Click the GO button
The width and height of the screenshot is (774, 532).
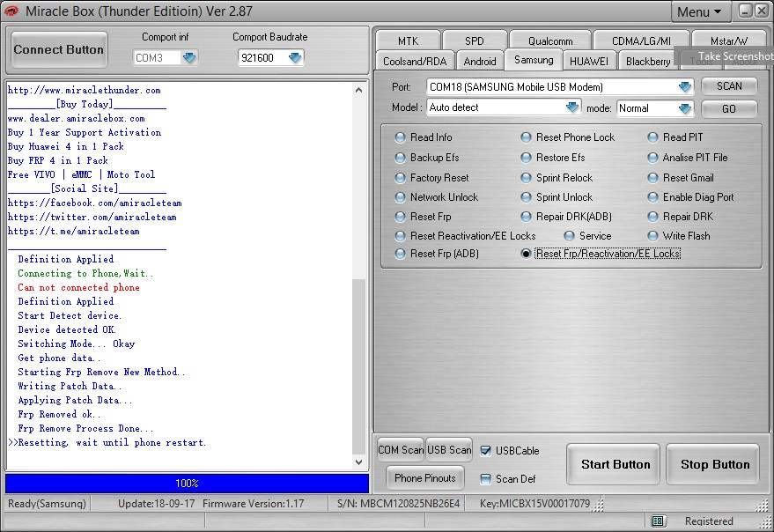pos(729,108)
